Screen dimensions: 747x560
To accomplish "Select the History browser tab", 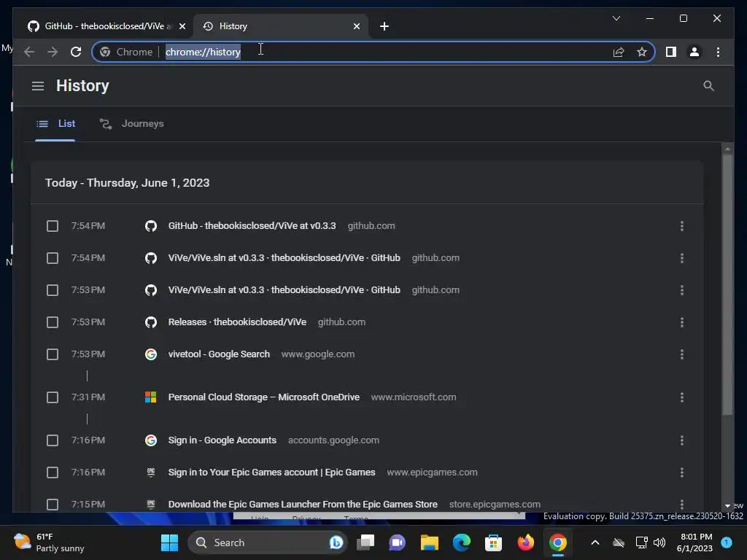I will [281, 26].
